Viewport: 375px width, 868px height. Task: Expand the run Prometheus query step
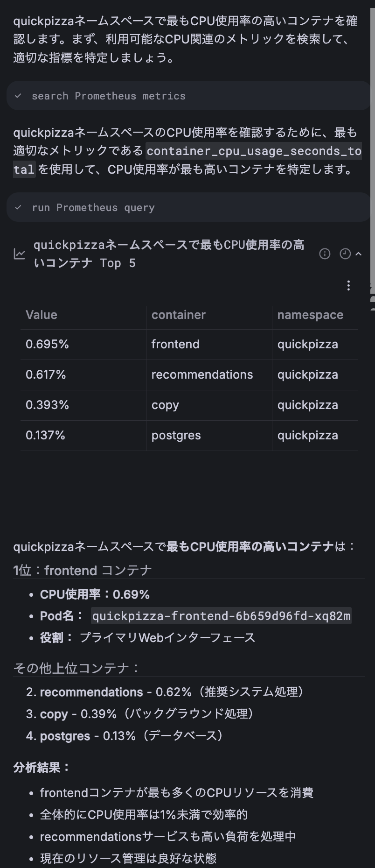coord(93,207)
